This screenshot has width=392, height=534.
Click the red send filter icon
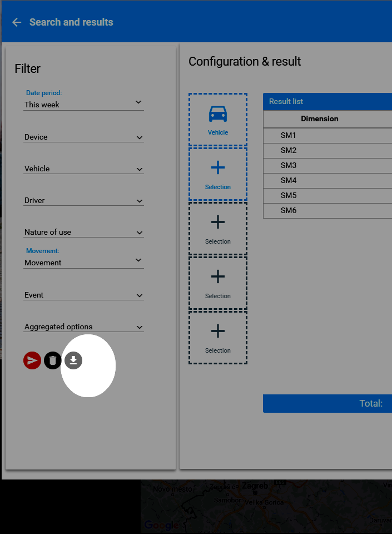[x=32, y=360]
